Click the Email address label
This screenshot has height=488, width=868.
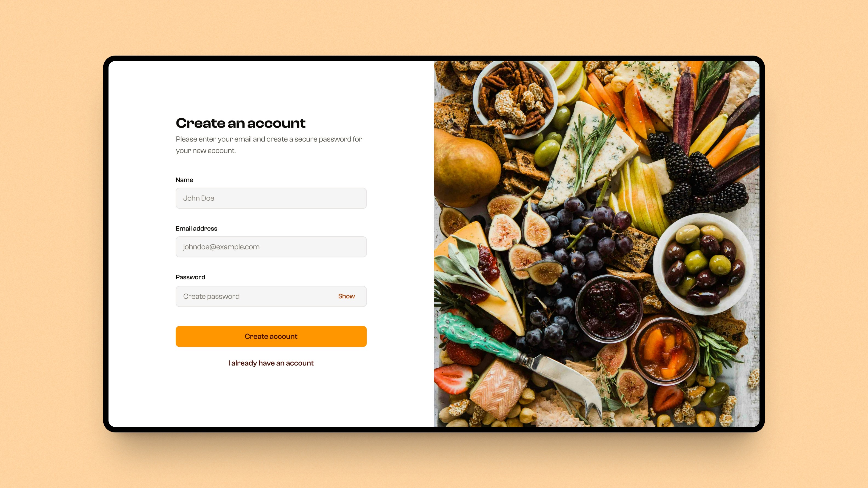pos(196,228)
